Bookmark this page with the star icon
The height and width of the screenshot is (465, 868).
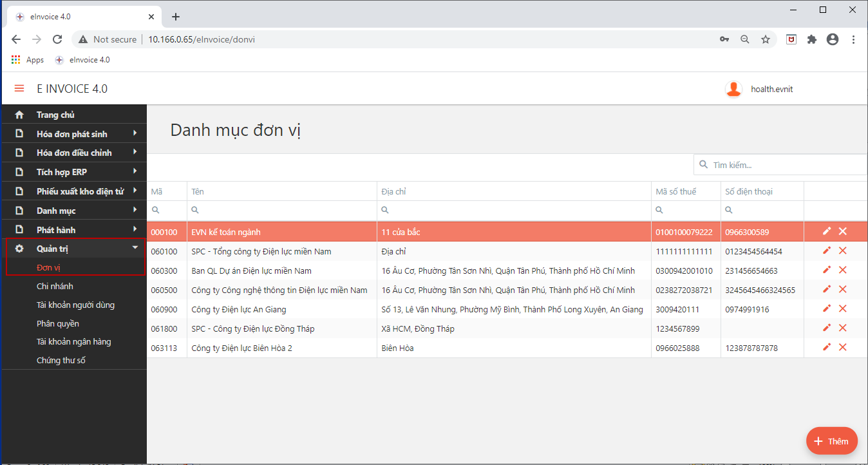coord(766,39)
